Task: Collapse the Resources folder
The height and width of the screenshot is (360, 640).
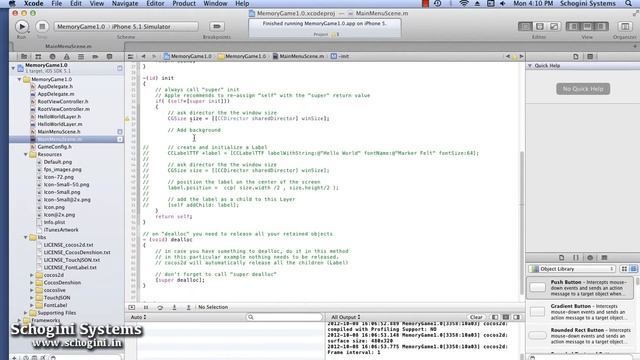Action: [26, 155]
